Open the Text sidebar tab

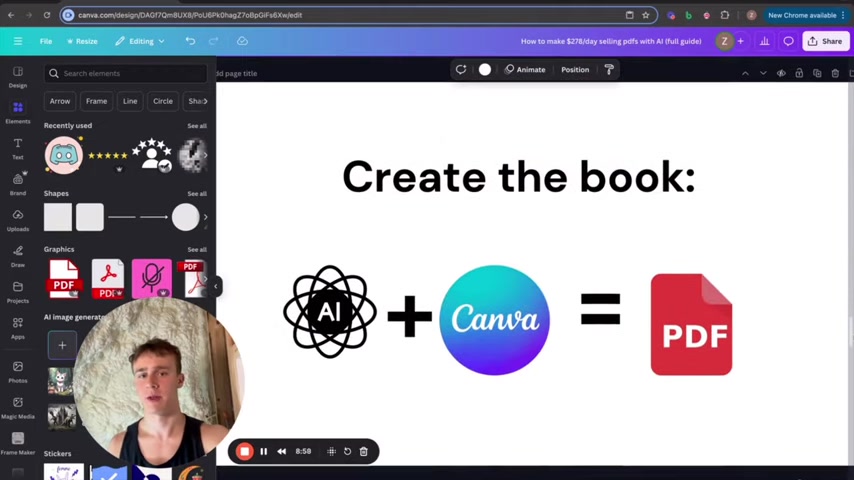(17, 149)
